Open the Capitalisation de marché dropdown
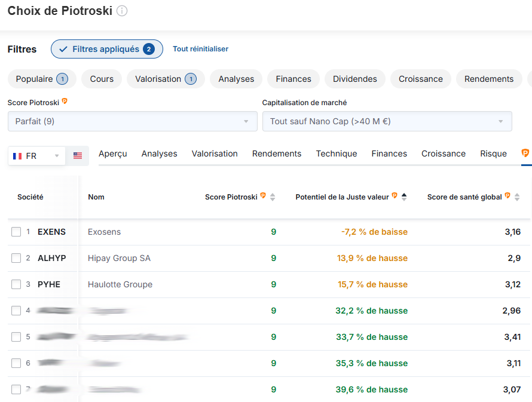Viewport: 532px width, 402px height. (387, 121)
